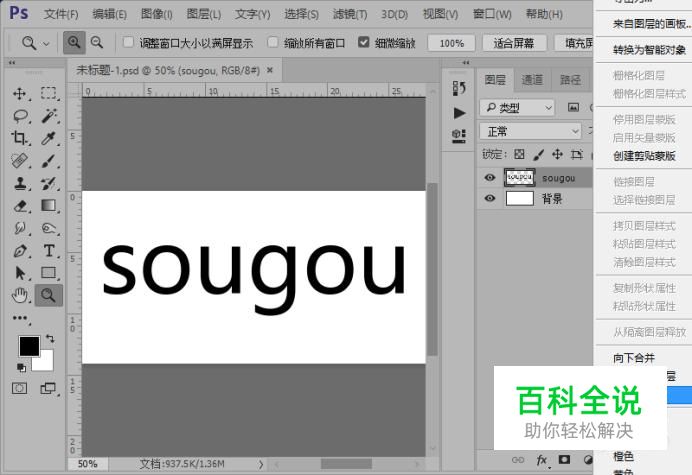
Task: Open the 文件(F) menu
Action: click(x=61, y=14)
